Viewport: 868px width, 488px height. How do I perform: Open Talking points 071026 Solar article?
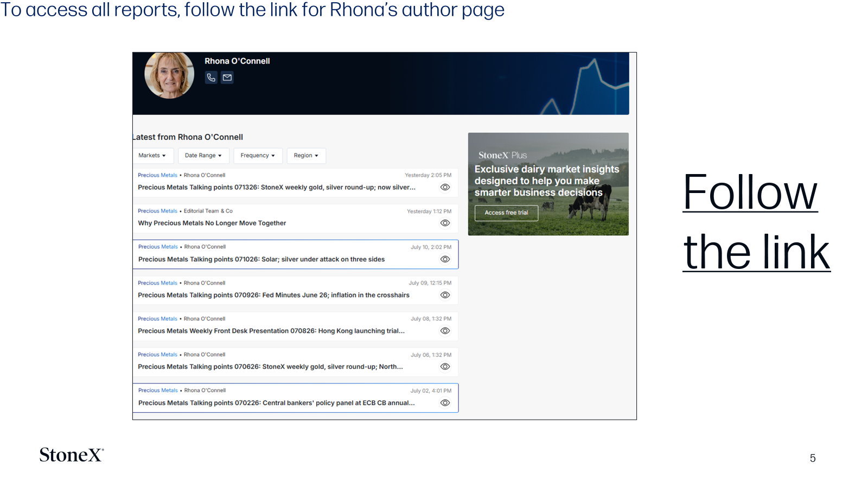pos(261,259)
